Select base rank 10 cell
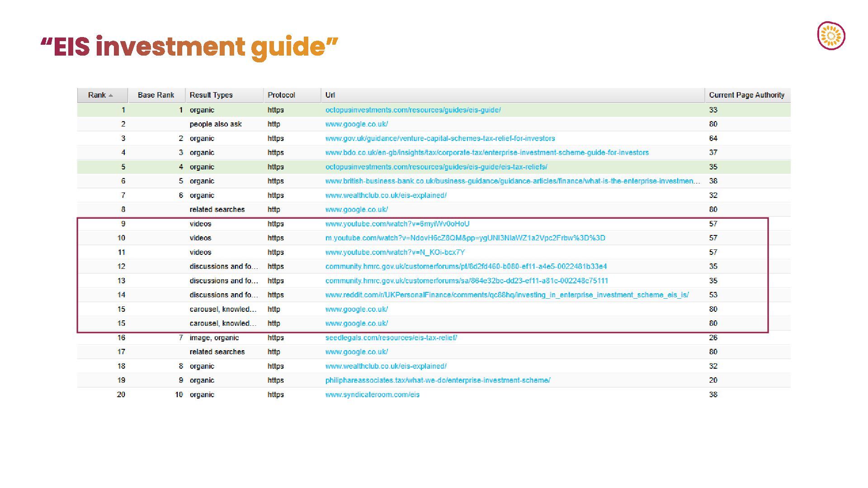This screenshot has height=488, width=868. 179,394
